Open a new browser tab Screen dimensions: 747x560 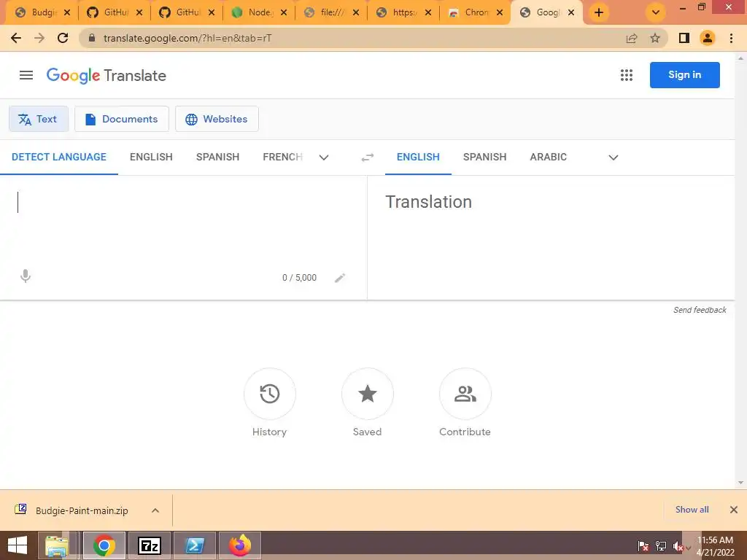coord(599,13)
